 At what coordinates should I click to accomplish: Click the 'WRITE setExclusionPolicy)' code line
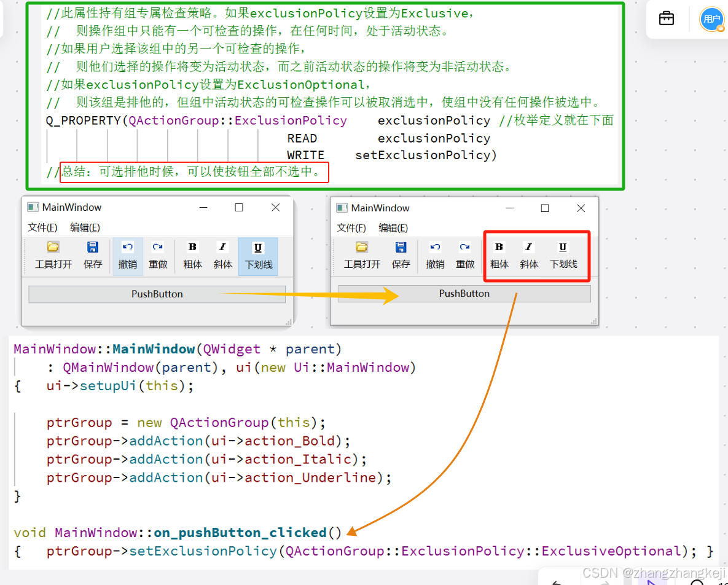pyautogui.click(x=392, y=155)
